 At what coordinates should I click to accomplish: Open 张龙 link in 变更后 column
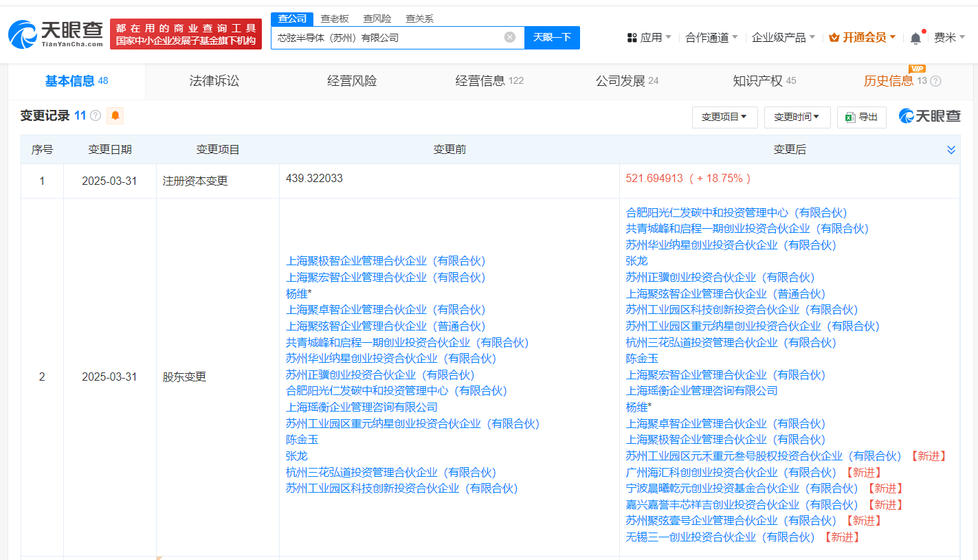[636, 261]
